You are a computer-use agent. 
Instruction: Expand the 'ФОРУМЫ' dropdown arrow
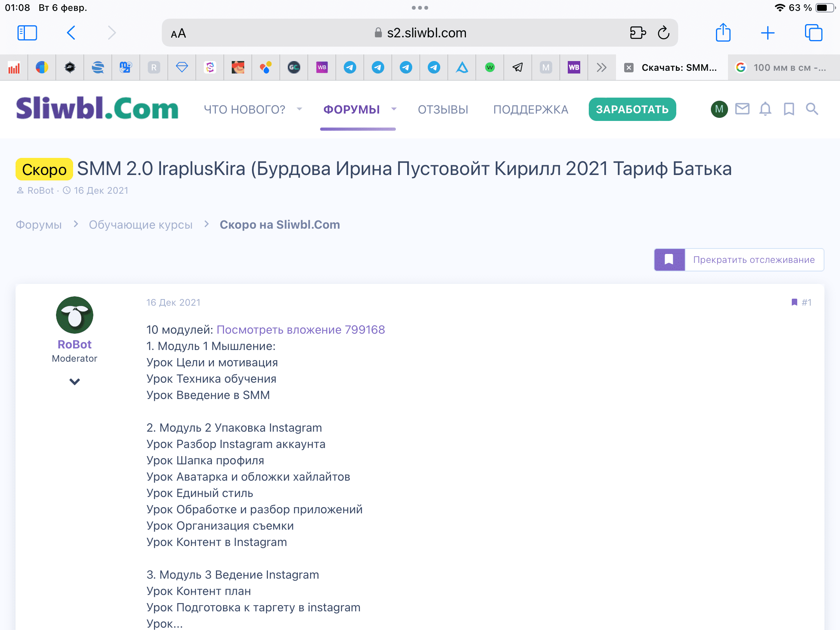[394, 109]
